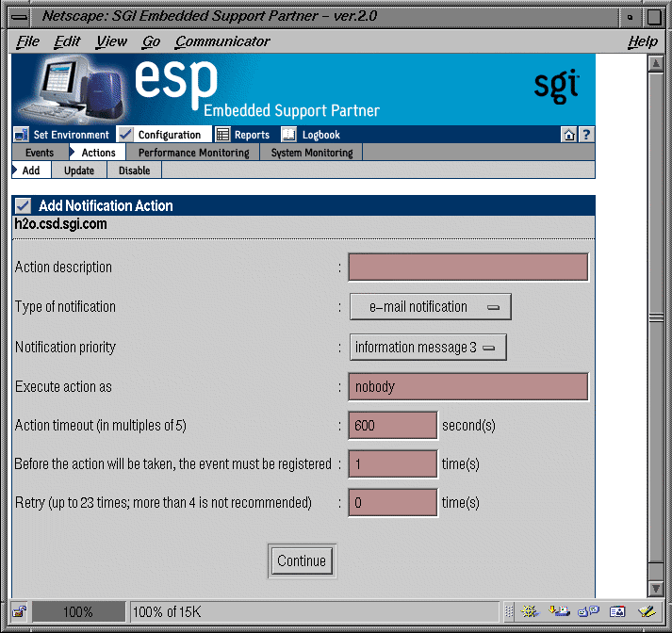Open the Performance Monitoring sub-tab
This screenshot has height=633, width=672.
click(x=193, y=153)
